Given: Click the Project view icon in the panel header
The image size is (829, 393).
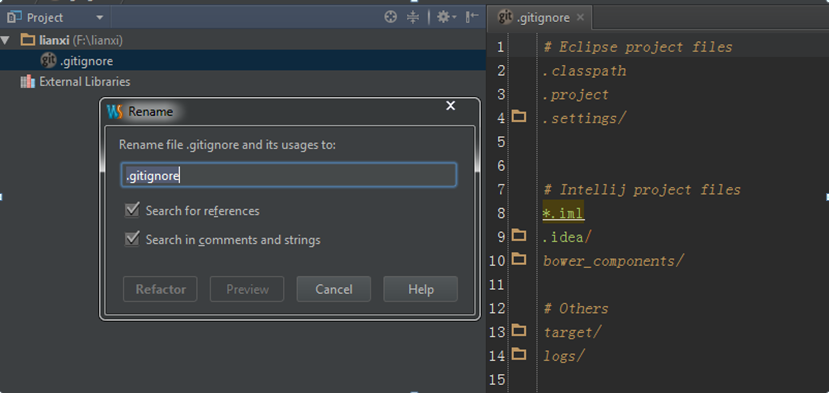Looking at the screenshot, I should click(14, 17).
